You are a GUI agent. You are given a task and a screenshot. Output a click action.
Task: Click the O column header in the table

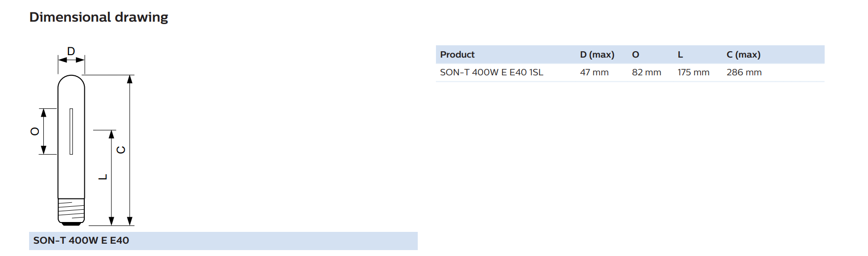pyautogui.click(x=635, y=55)
